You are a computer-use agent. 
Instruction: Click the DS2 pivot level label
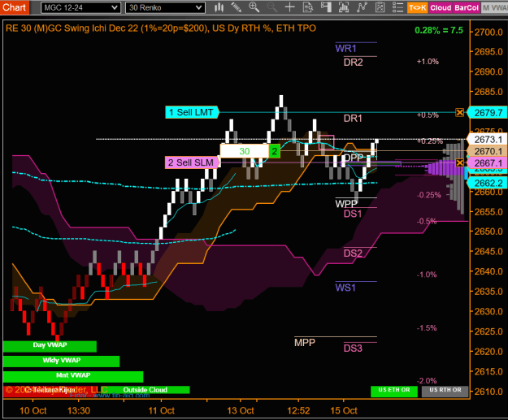click(353, 253)
